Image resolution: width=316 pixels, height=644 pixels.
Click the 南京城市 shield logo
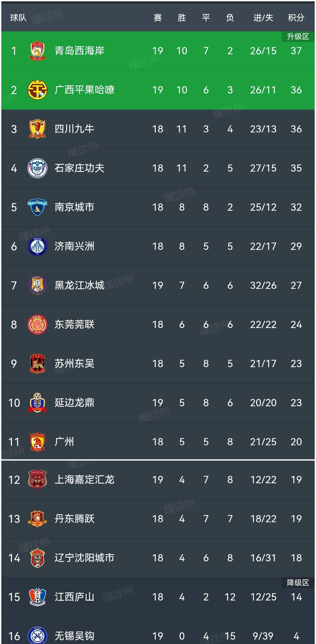pos(37,207)
